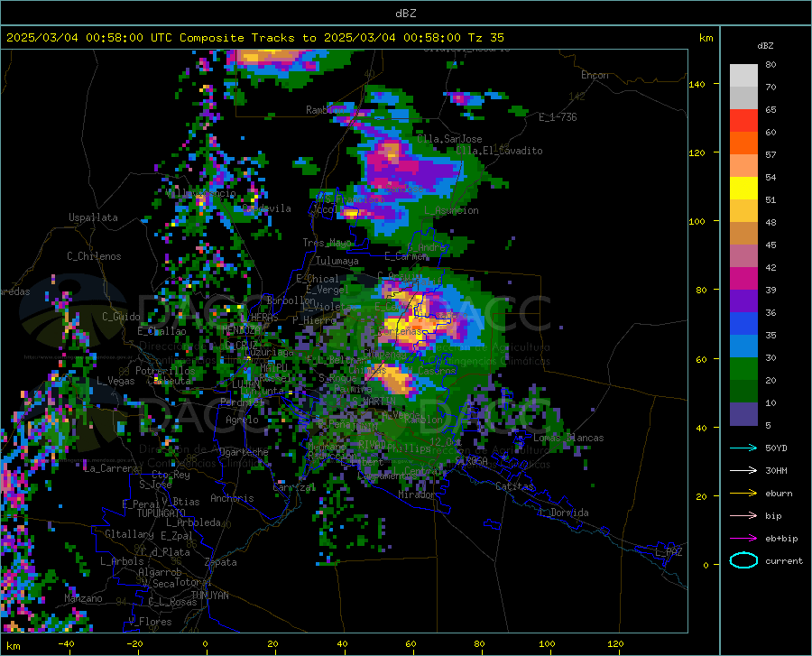
Task: Choose the bright green legend swatch
Action: pyautogui.click(x=743, y=369)
